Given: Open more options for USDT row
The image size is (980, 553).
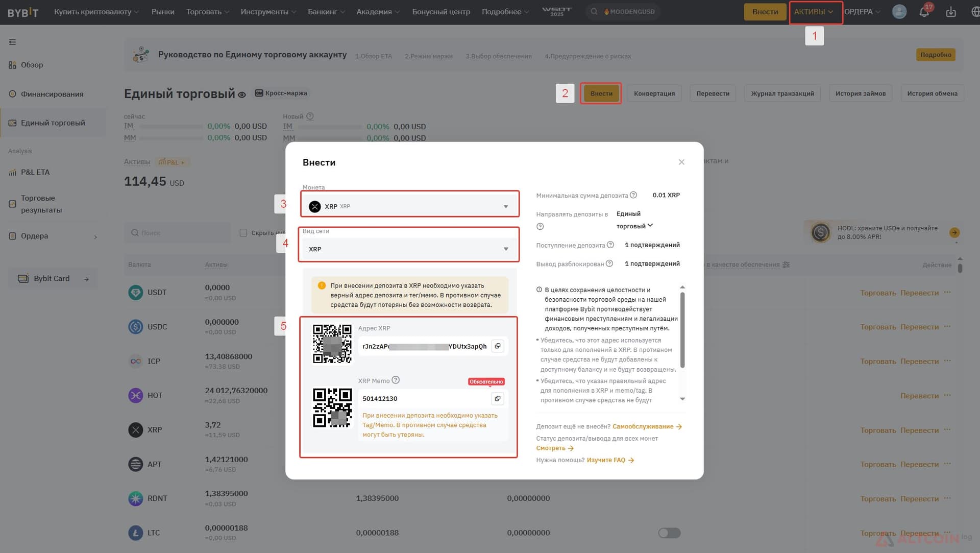Looking at the screenshot, I should (948, 292).
